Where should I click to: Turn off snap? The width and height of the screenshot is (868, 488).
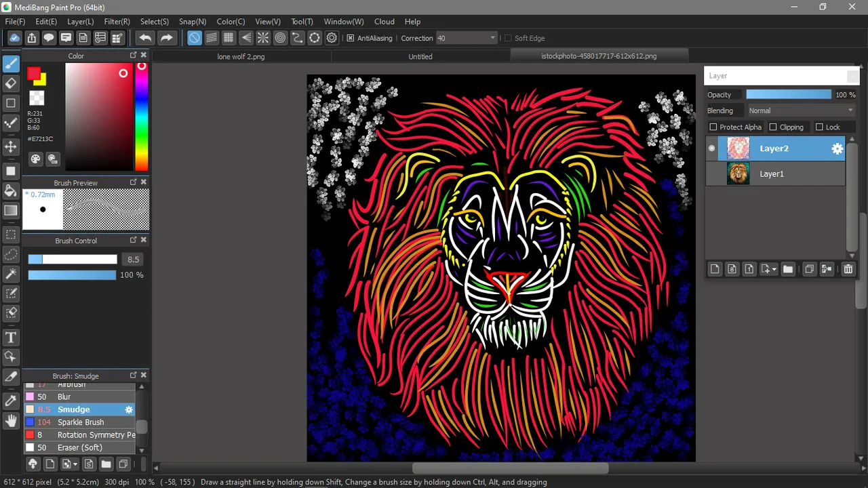click(195, 38)
